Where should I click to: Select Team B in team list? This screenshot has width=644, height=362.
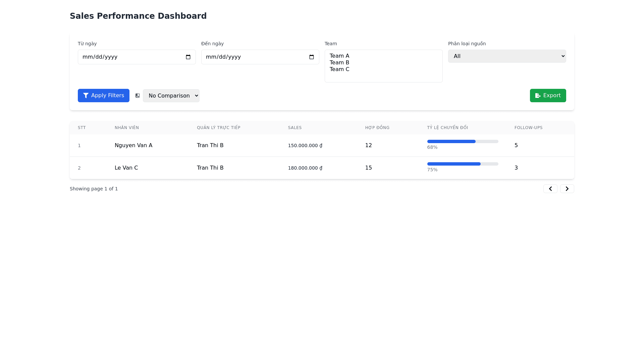(339, 63)
